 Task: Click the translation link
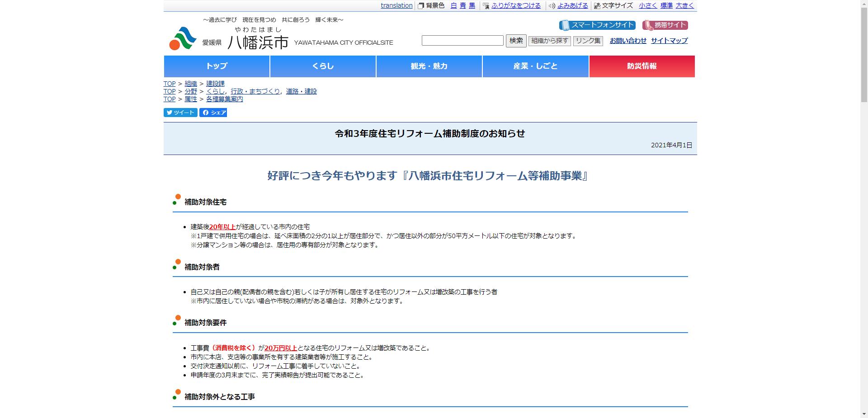396,6
